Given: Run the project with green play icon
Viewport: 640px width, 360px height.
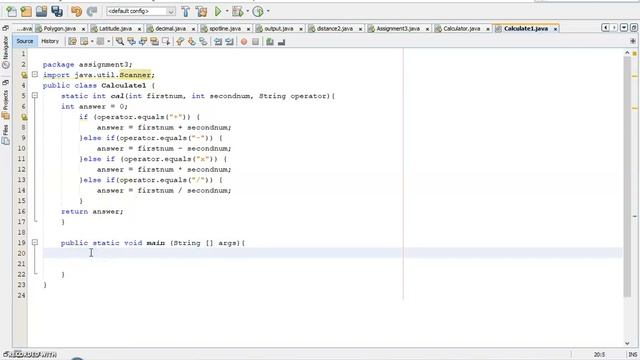Looking at the screenshot, I should [218, 11].
